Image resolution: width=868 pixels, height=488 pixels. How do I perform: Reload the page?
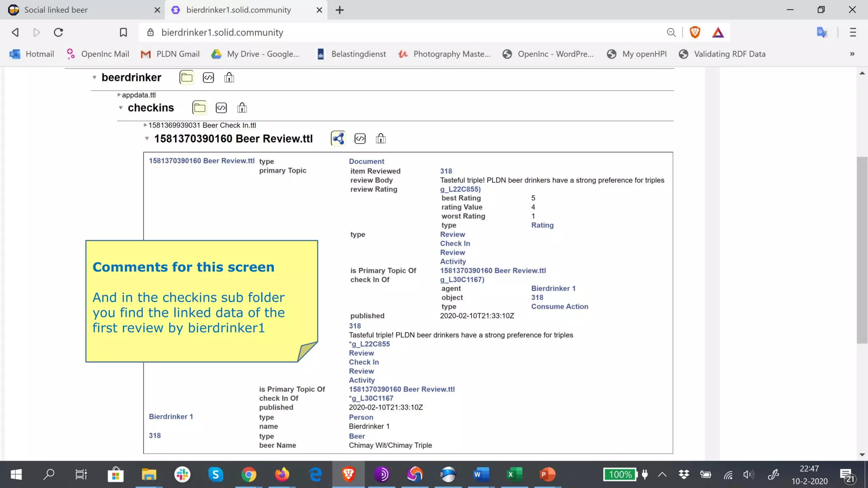tap(58, 32)
